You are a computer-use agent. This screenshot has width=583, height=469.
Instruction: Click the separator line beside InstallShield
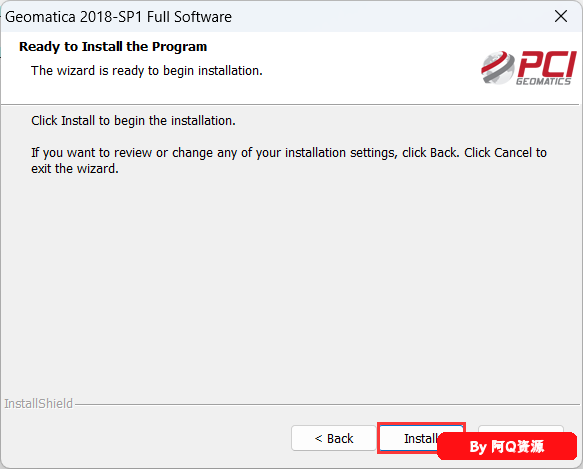point(327,404)
